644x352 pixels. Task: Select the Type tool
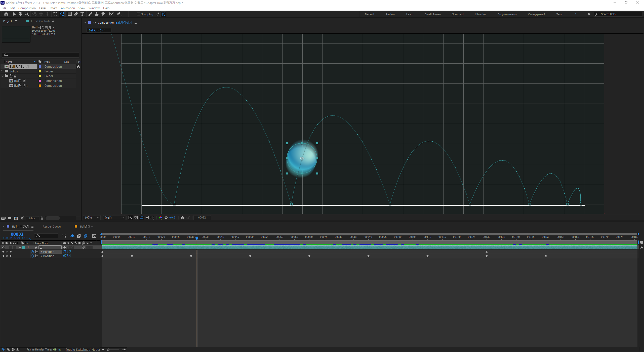coord(82,14)
